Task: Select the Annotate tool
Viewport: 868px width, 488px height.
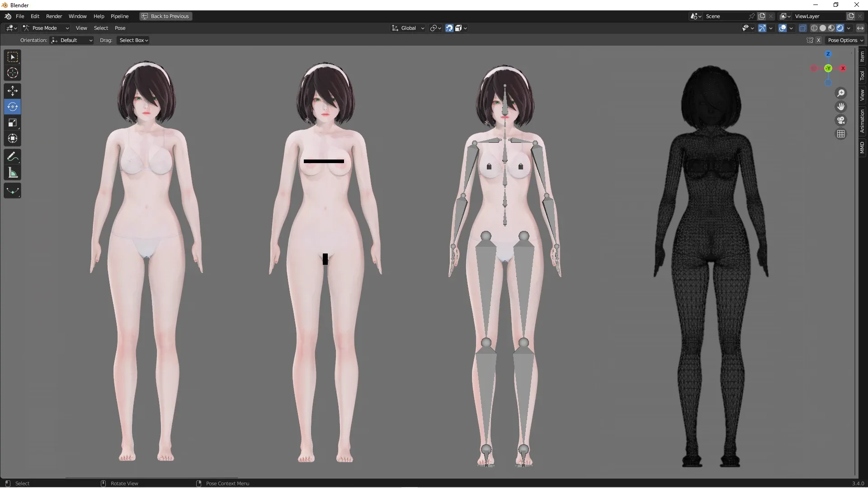Action: click(x=12, y=156)
